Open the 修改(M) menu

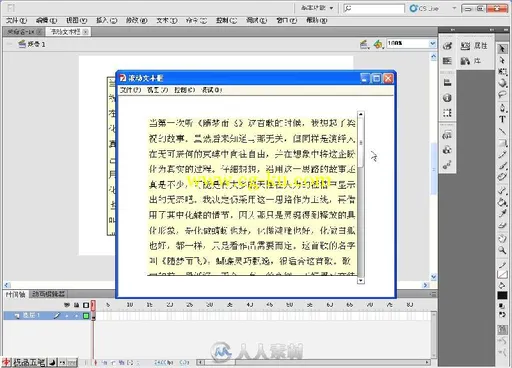click(136, 20)
